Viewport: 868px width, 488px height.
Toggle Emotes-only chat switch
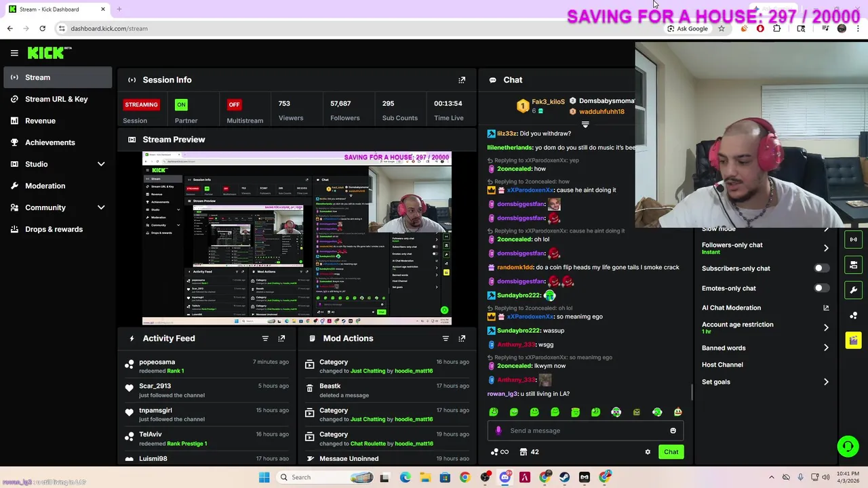tap(821, 288)
